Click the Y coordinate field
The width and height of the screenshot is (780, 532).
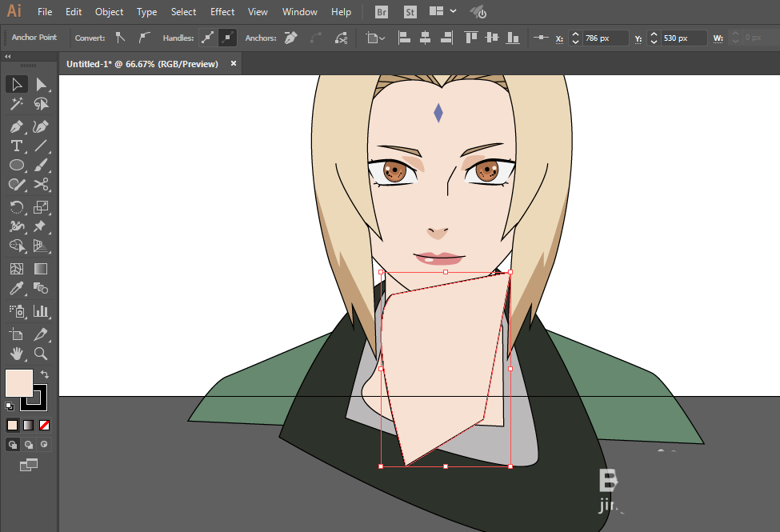(683, 38)
